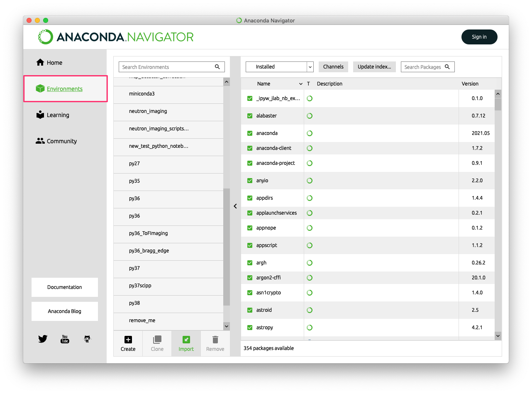Select the py36_bragg_edge environment

point(149,251)
